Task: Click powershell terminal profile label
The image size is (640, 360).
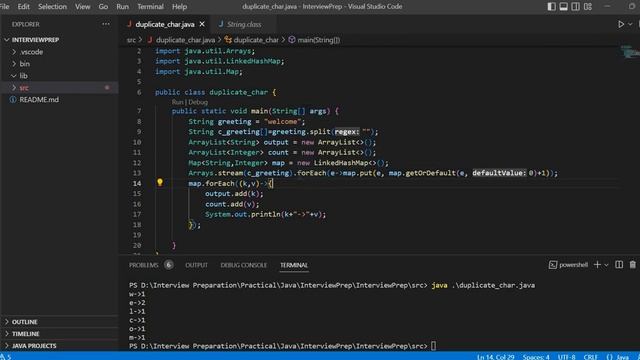Action: 573,265
